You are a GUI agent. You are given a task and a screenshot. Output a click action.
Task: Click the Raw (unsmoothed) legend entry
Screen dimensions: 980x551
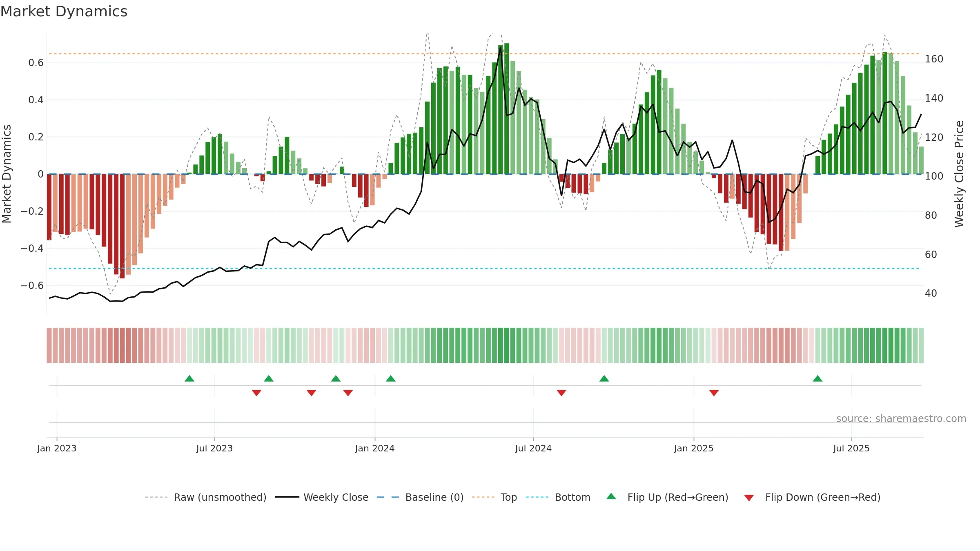click(x=206, y=497)
